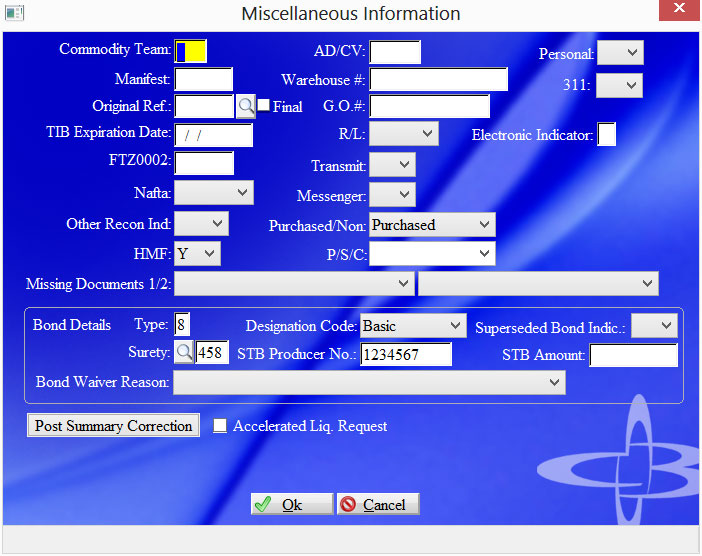Open the HMF dropdown showing Y
Screen dimensions: 702x556
pos(197,253)
